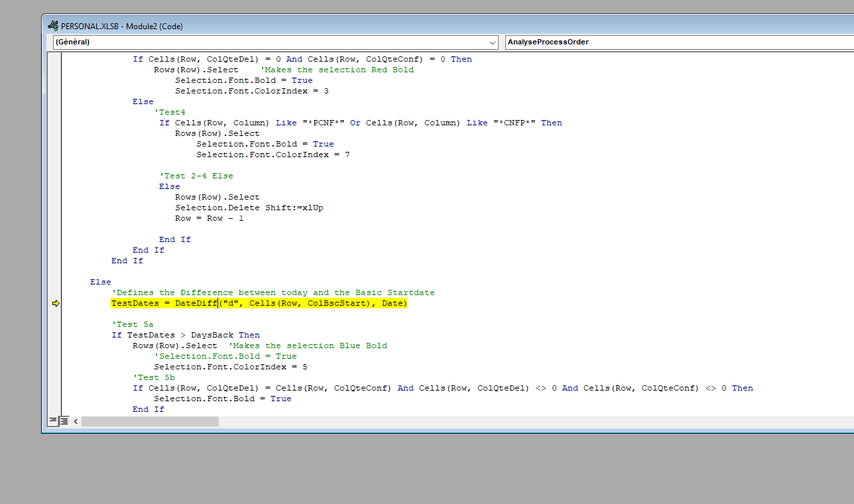Click the If TestDates > DaysBack Then line

coord(186,336)
